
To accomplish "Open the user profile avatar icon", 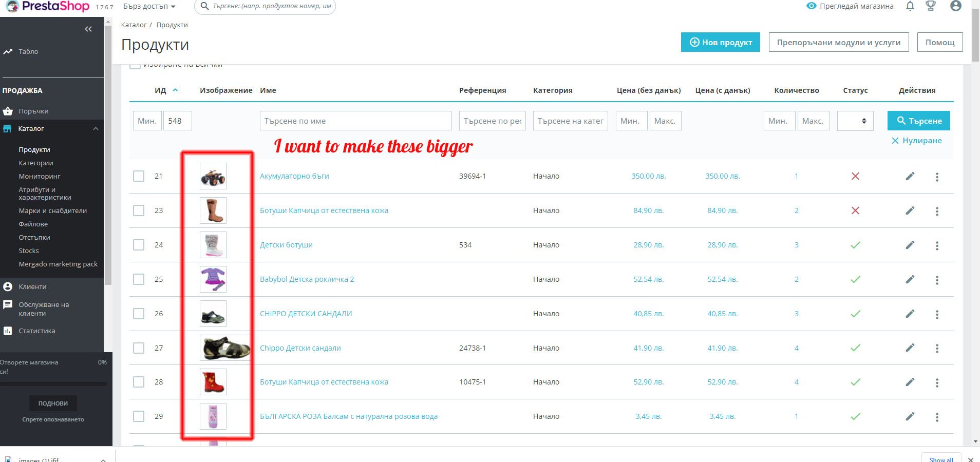I will coord(956,6).
